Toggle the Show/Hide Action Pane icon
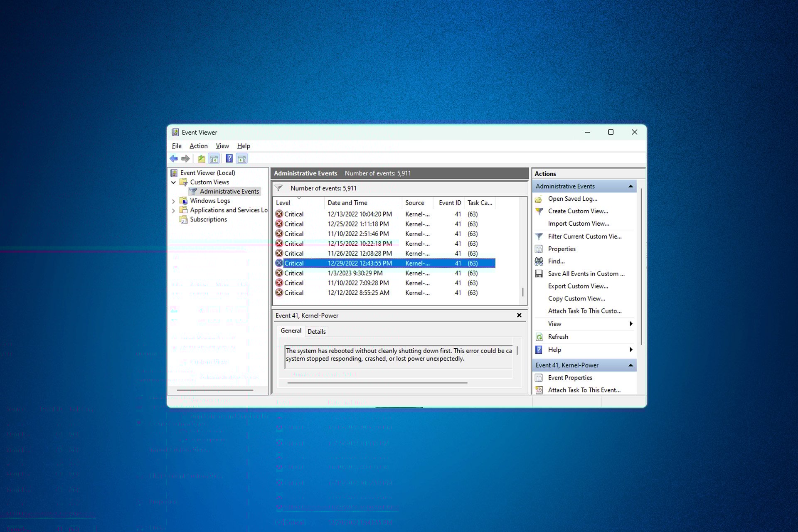This screenshot has width=798, height=532. click(x=242, y=158)
